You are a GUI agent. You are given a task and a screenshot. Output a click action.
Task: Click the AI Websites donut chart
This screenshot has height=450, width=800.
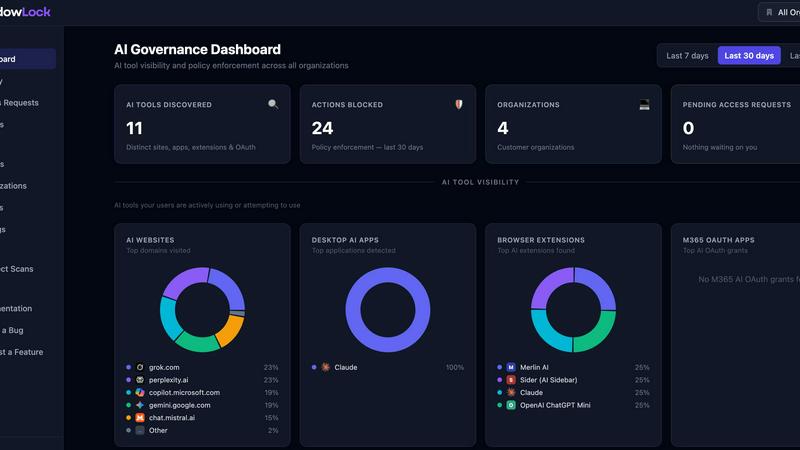[203, 310]
